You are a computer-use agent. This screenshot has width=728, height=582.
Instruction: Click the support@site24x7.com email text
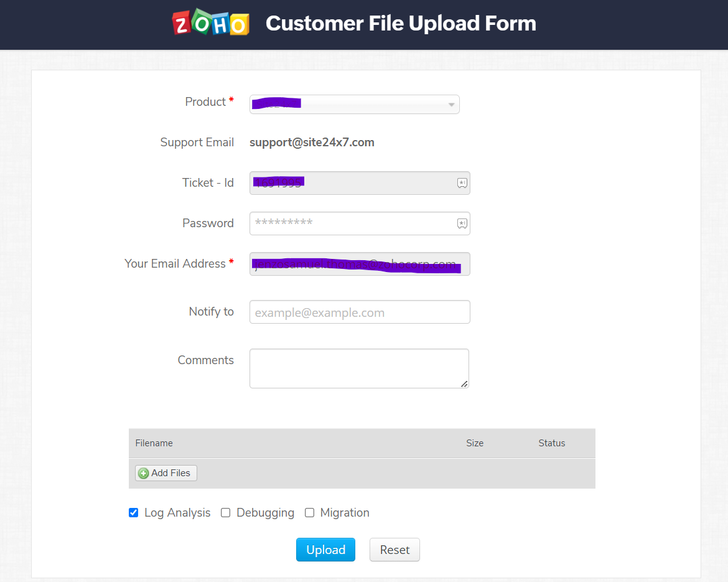(x=312, y=142)
